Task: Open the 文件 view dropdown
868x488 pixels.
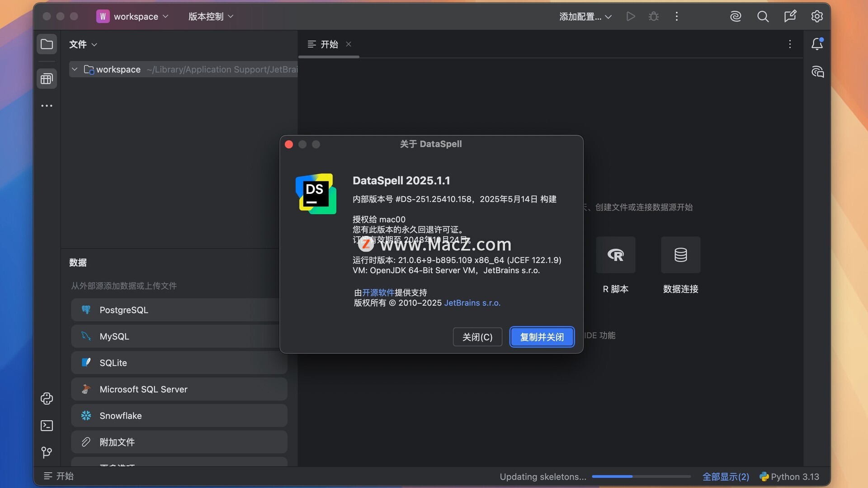Action: (83, 44)
